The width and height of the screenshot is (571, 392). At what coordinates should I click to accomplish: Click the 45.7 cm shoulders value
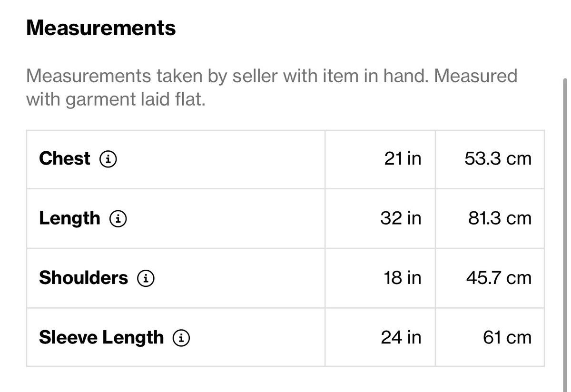tap(499, 278)
